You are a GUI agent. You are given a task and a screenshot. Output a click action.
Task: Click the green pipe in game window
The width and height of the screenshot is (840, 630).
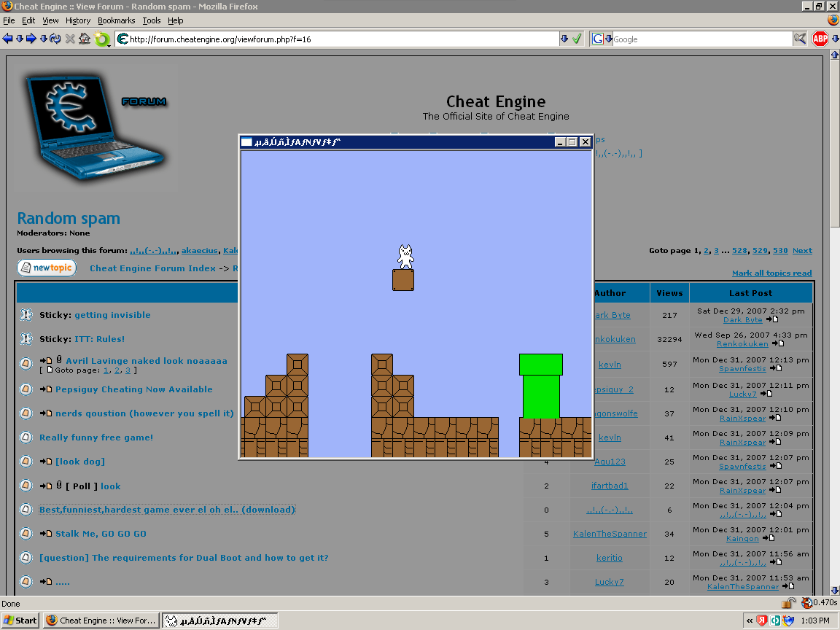click(x=541, y=386)
